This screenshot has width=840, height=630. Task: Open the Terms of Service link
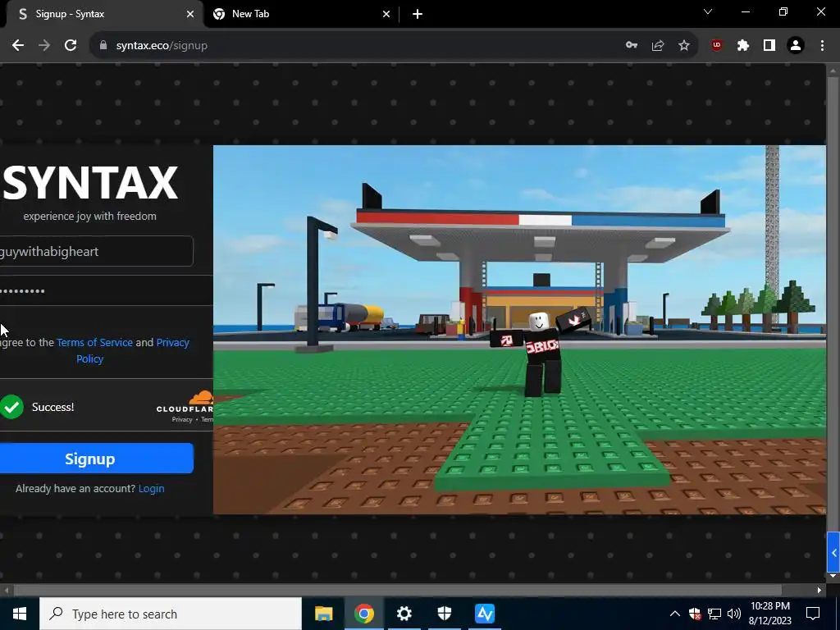click(95, 342)
